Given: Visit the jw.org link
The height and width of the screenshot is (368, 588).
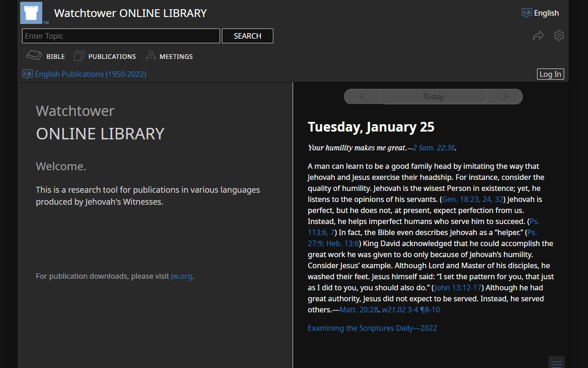Looking at the screenshot, I should click(x=181, y=276).
